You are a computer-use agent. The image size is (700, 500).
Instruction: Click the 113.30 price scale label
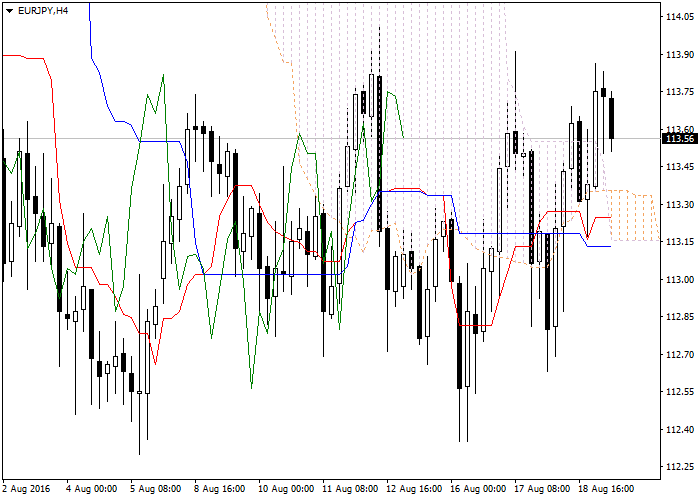click(680, 204)
